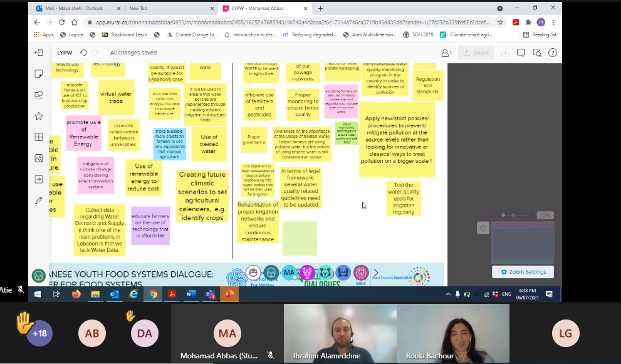Select the sticky note tool in sidebar
Viewport: 621px width, 364px height.
point(38,74)
